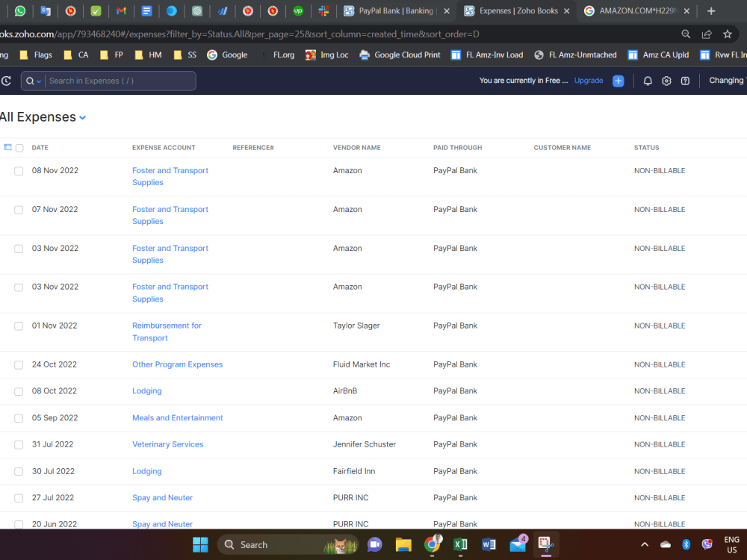
Task: Open the Slack pinned tab
Action: 323,10
